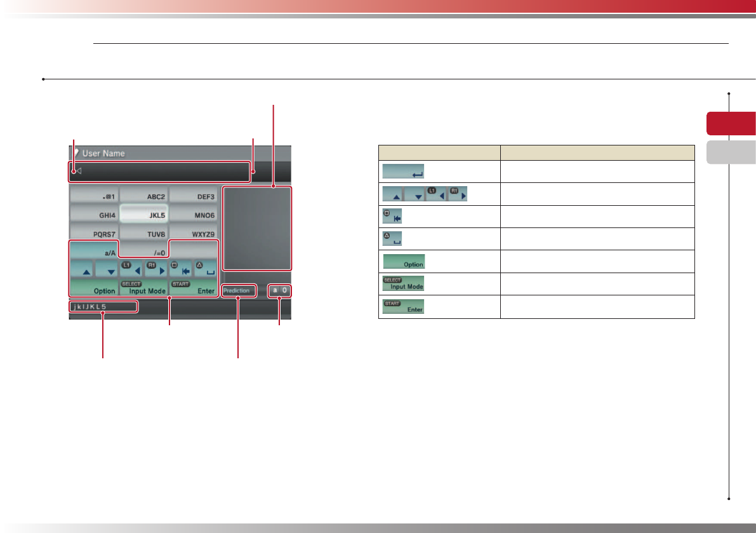The width and height of the screenshot is (756, 533).
Task: Click the Option icon in keys table
Action: click(403, 261)
